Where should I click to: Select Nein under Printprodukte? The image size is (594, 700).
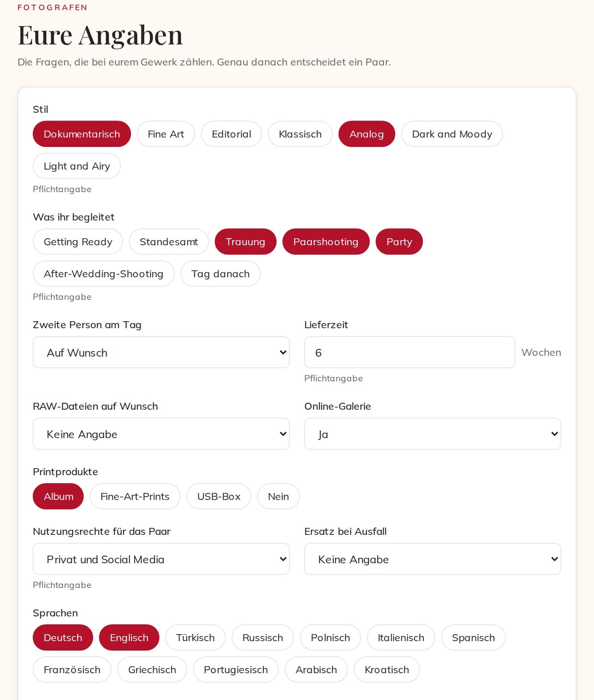point(278,496)
